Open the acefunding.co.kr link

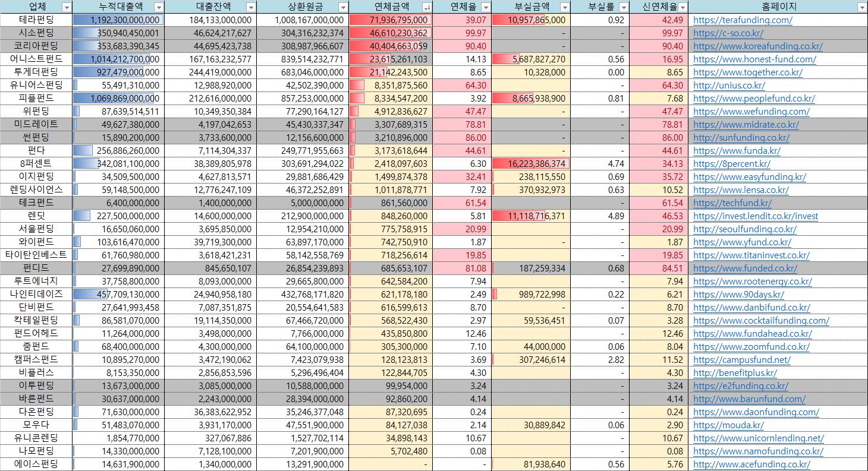pos(751,464)
